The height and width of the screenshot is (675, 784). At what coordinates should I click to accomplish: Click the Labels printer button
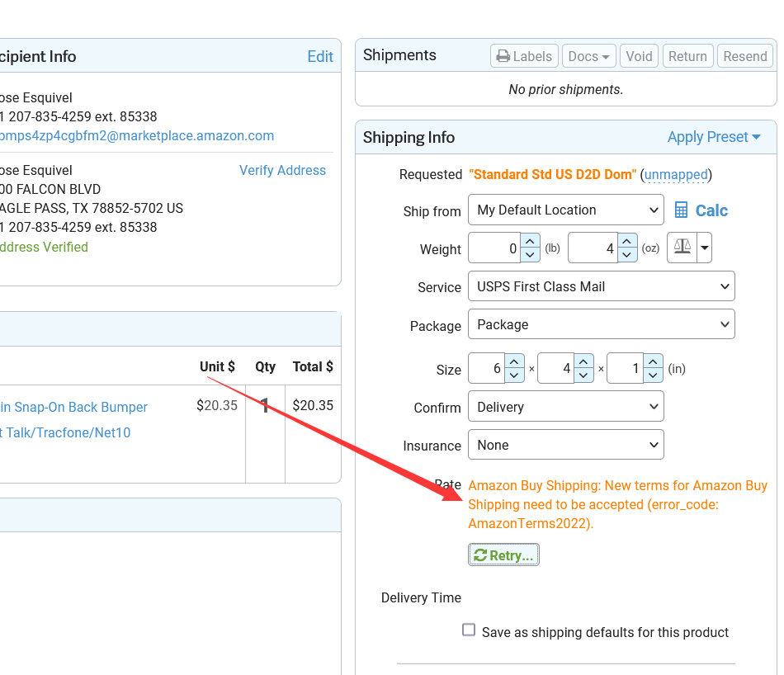coord(524,56)
